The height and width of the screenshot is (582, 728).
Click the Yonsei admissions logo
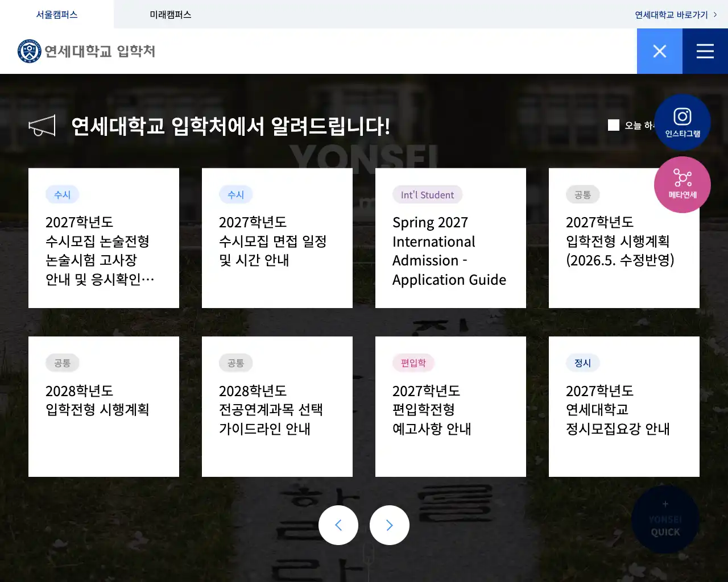86,51
